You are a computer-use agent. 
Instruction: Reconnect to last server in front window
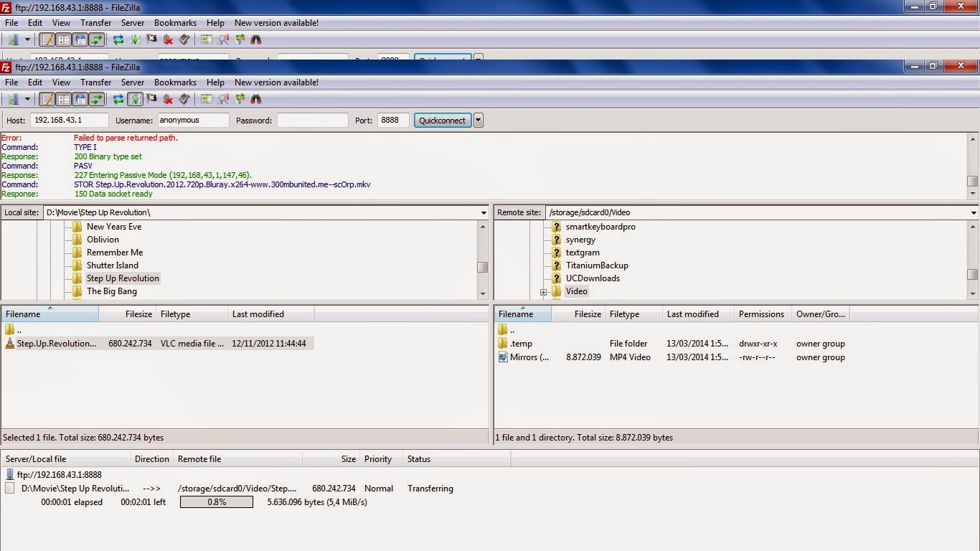[x=184, y=99]
